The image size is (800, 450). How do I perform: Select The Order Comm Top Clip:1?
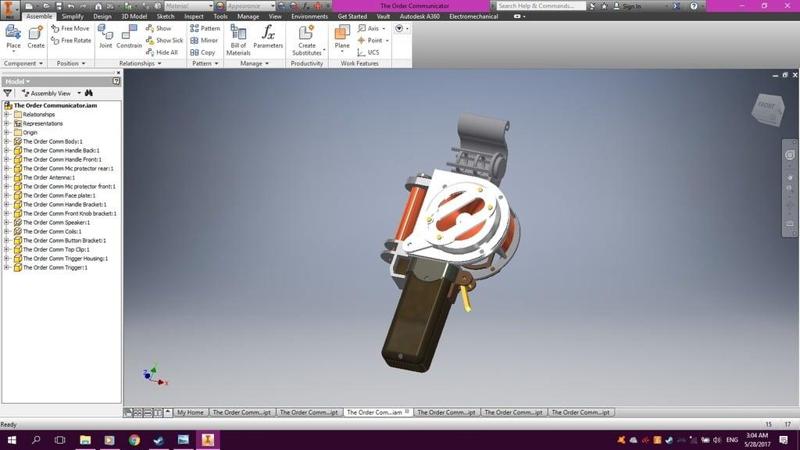56,249
